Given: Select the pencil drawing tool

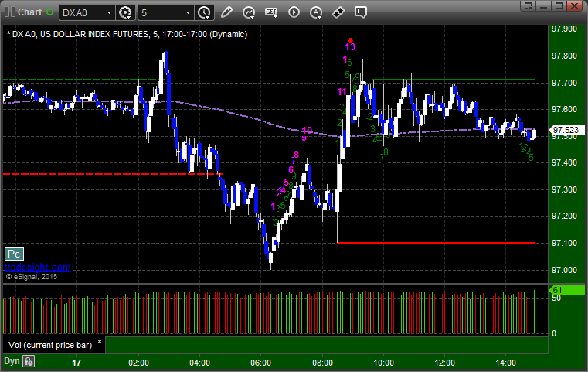Looking at the screenshot, I should (x=226, y=12).
